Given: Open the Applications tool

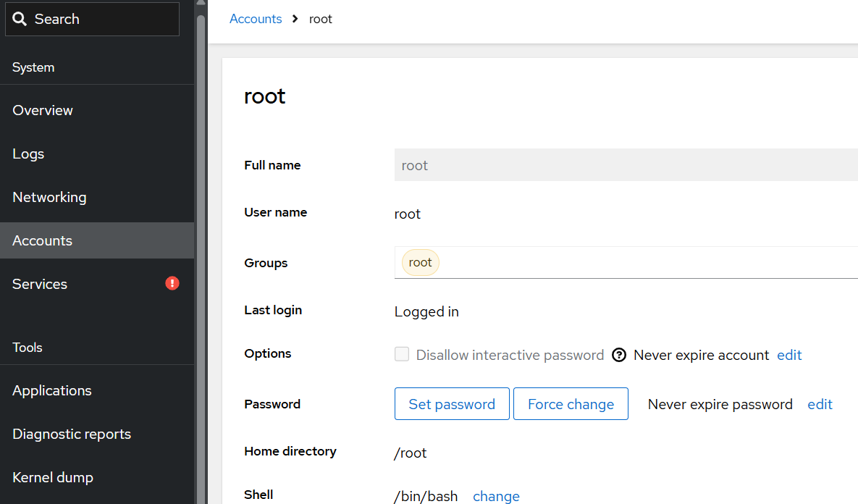Looking at the screenshot, I should pos(51,390).
